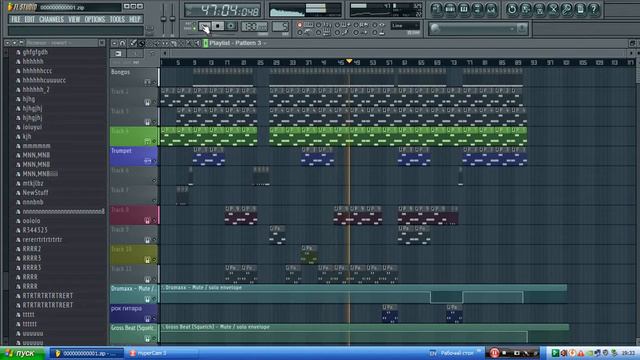The height and width of the screenshot is (360, 640).
Task: Select the pencil draw tool in playlist toolbar
Action: (x=133, y=43)
